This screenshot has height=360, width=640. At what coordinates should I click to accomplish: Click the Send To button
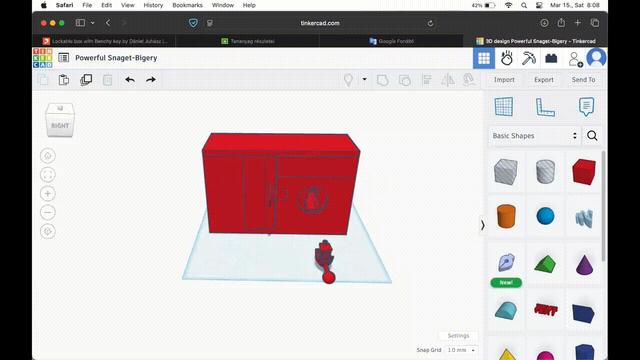point(583,80)
